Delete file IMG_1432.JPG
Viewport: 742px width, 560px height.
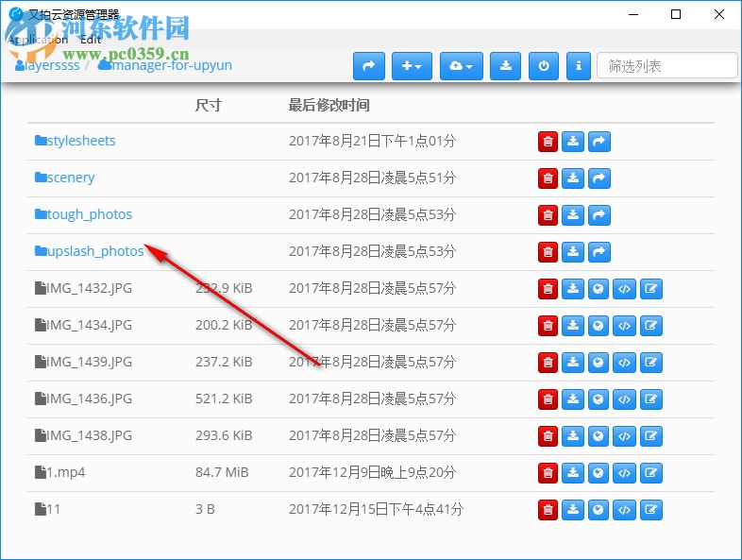(548, 289)
